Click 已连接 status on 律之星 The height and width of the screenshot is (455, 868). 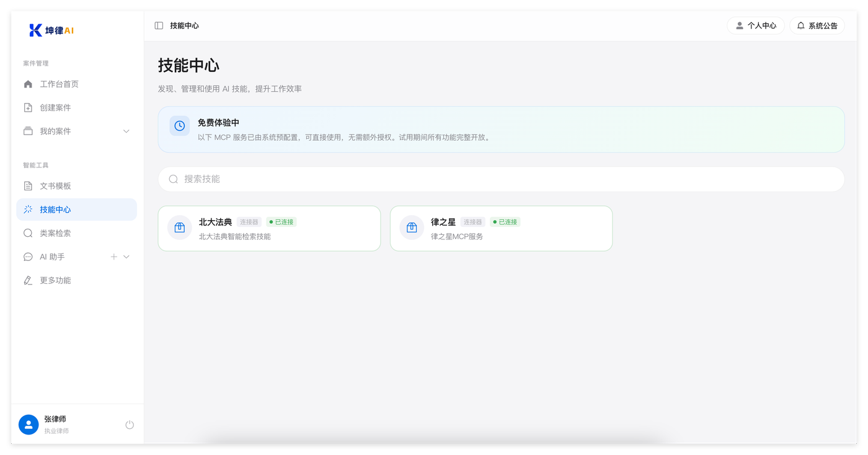(505, 222)
